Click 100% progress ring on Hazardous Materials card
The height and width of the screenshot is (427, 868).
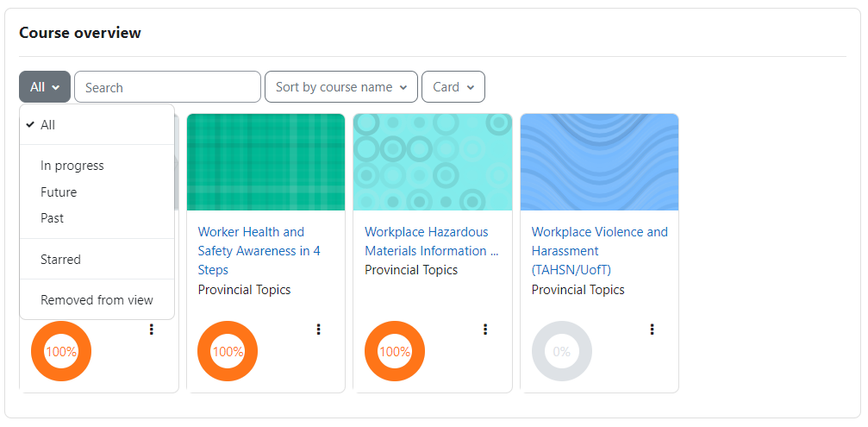pos(395,351)
